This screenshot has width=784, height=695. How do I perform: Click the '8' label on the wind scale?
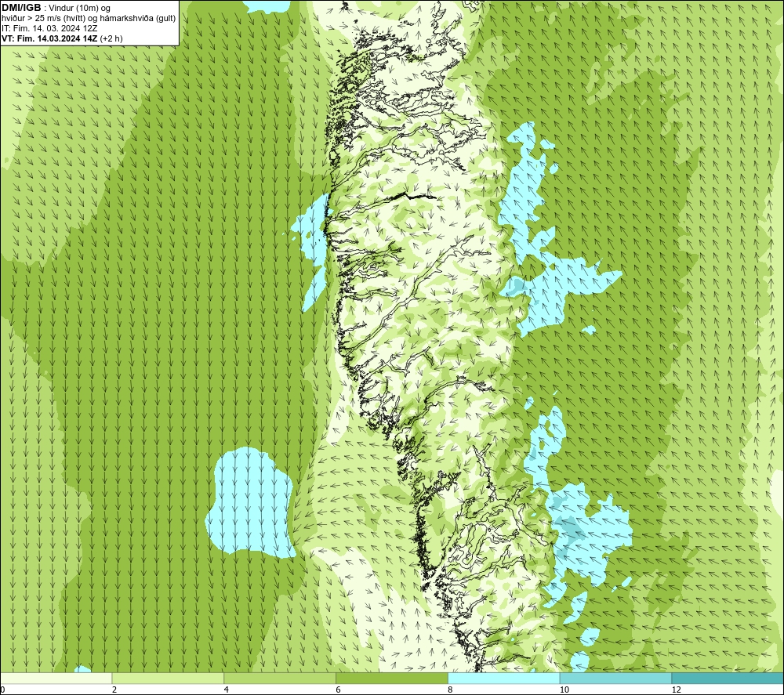tap(451, 690)
